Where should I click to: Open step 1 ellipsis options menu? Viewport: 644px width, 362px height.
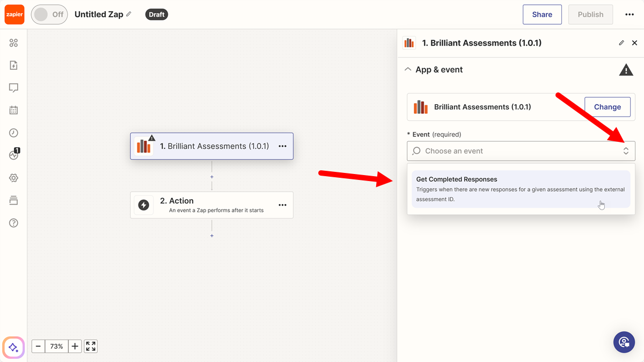click(282, 146)
